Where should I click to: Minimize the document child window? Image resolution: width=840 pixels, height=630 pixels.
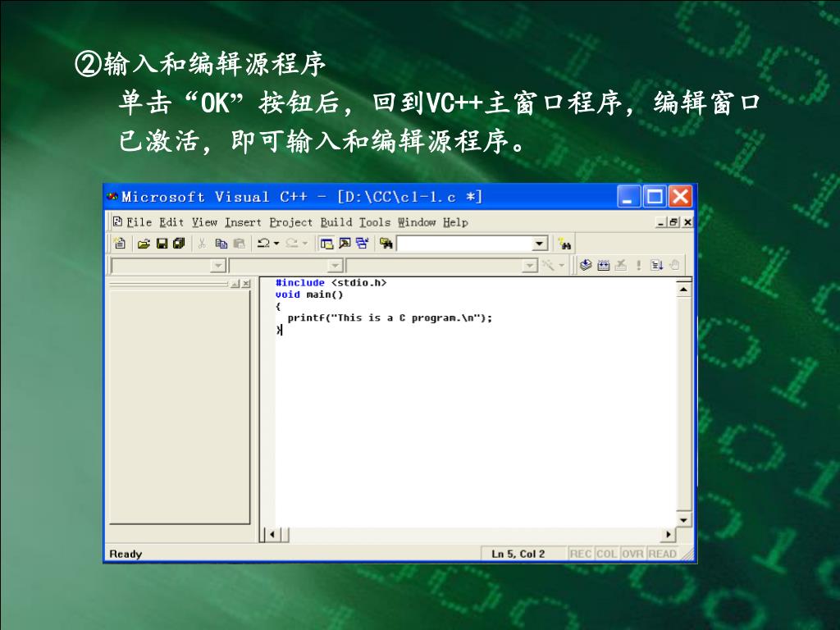pyautogui.click(x=661, y=221)
